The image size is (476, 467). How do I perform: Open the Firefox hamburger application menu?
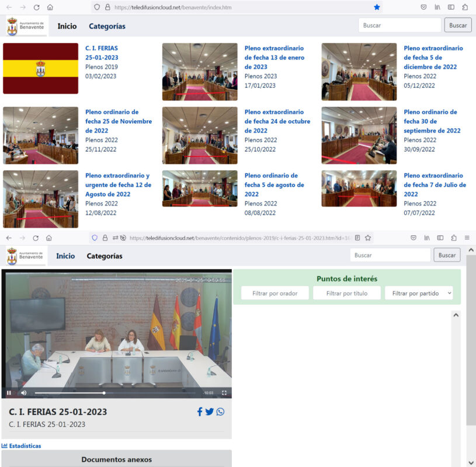pyautogui.click(x=467, y=238)
